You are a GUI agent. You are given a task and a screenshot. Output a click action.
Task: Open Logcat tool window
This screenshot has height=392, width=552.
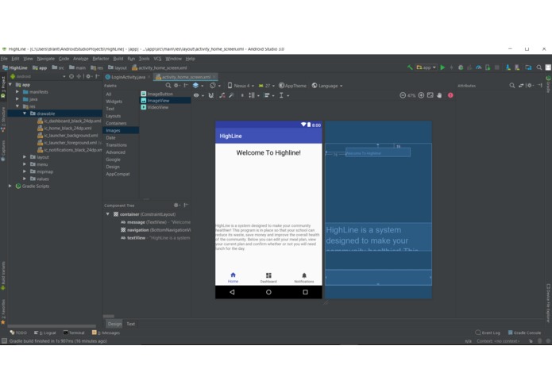(x=44, y=332)
